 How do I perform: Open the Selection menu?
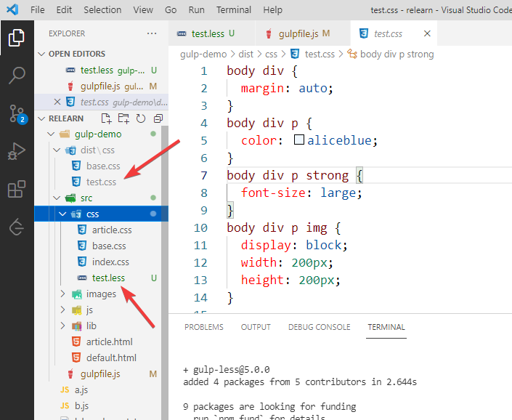tap(102, 9)
